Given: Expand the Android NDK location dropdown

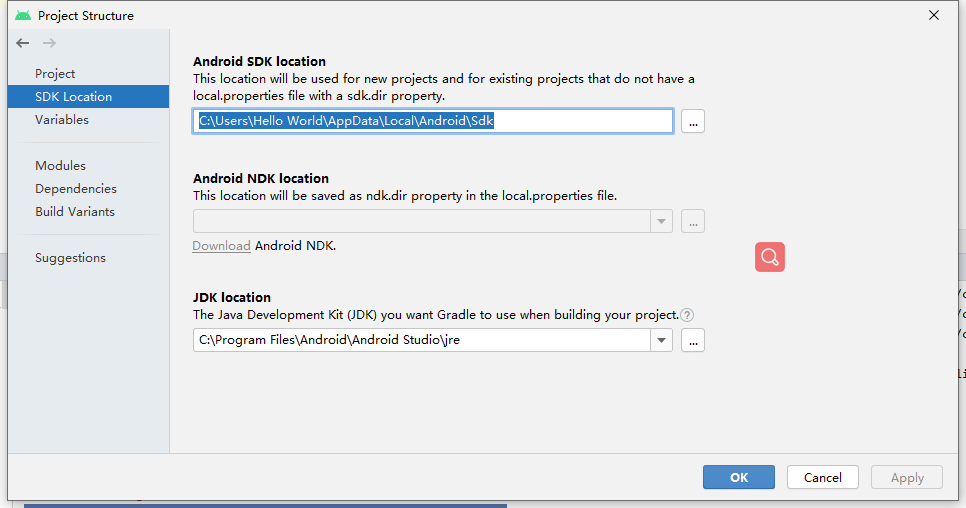Looking at the screenshot, I should pyautogui.click(x=661, y=221).
